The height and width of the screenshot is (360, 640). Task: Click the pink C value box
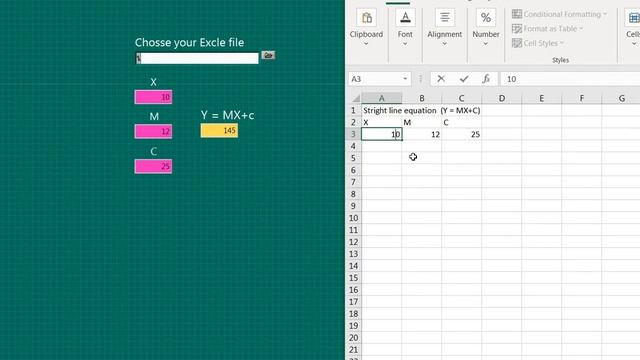point(153,166)
